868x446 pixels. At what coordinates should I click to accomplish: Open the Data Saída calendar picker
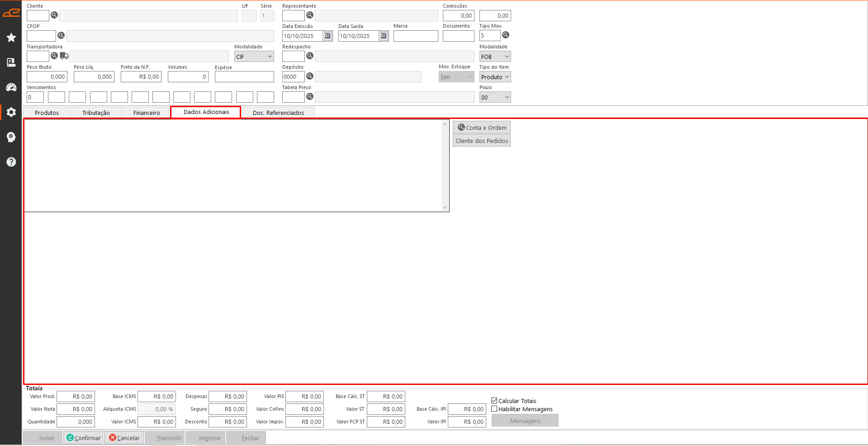pyautogui.click(x=383, y=36)
